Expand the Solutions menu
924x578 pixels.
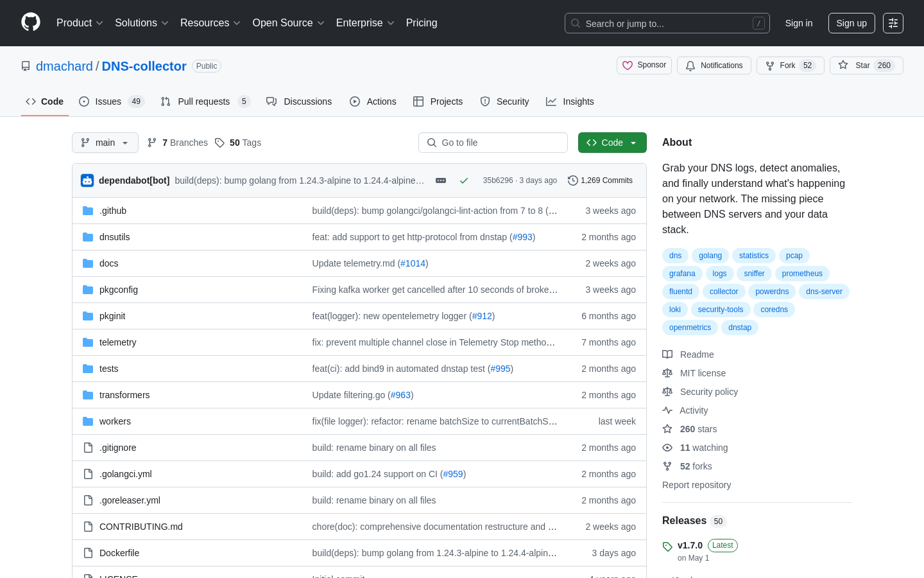coord(142,23)
